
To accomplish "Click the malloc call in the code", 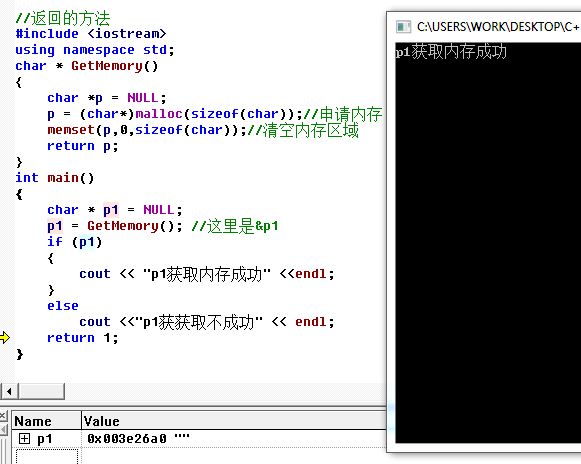I will pyautogui.click(x=159, y=114).
